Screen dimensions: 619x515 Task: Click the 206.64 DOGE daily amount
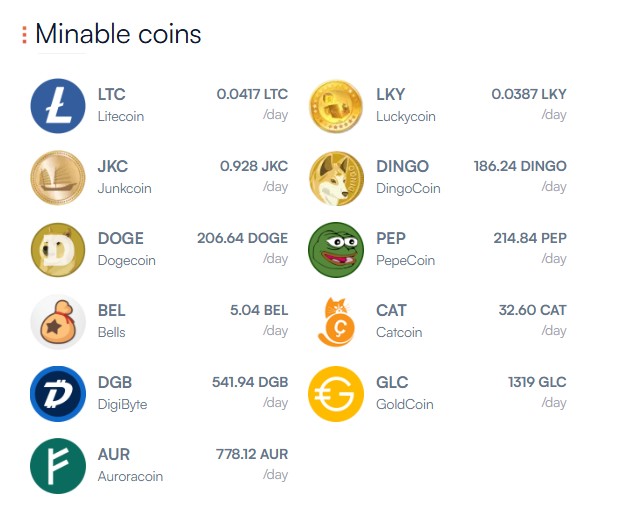tap(243, 238)
